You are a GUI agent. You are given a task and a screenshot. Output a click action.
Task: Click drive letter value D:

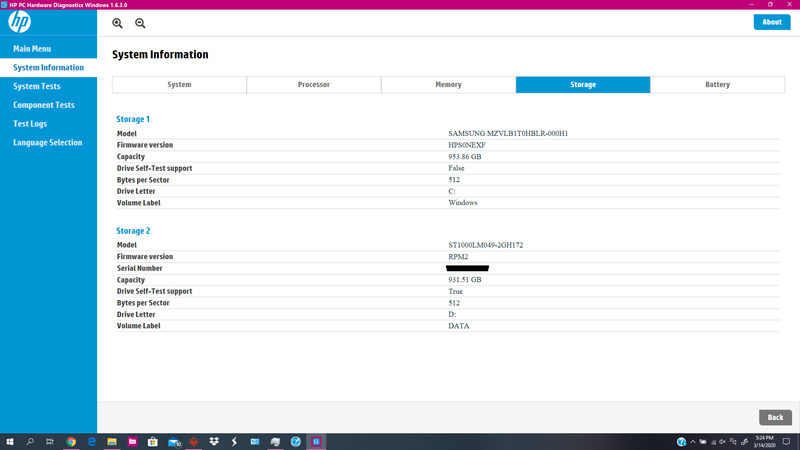pyautogui.click(x=452, y=314)
